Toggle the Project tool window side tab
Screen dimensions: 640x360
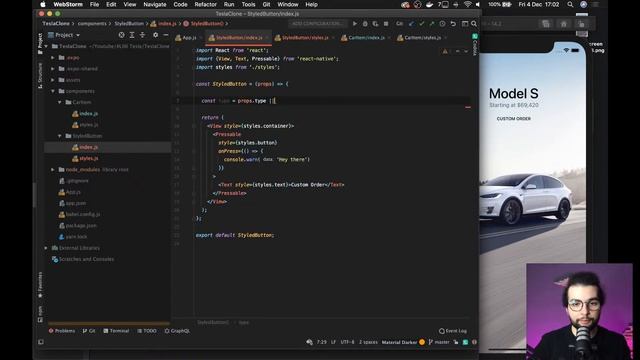pyautogui.click(x=40, y=44)
